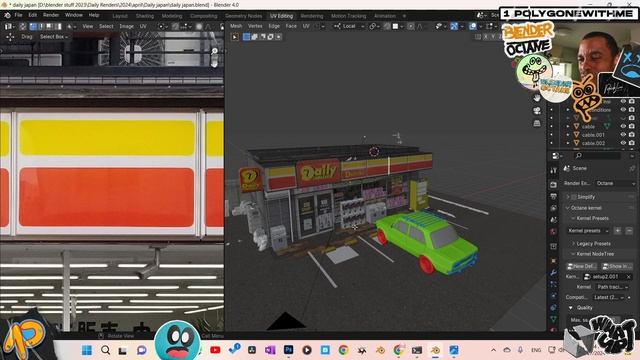
Task: Switch perspective/orthographic grid gizmo
Action: 537,123
